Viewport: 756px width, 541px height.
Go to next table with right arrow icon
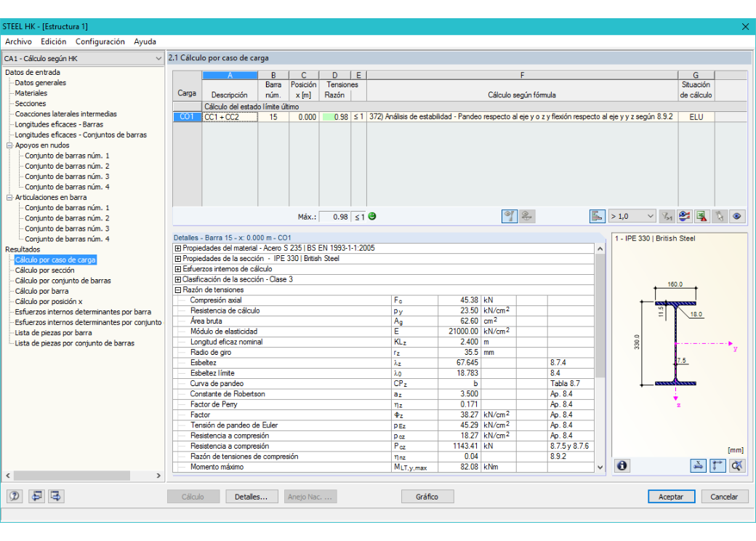[x=56, y=496]
